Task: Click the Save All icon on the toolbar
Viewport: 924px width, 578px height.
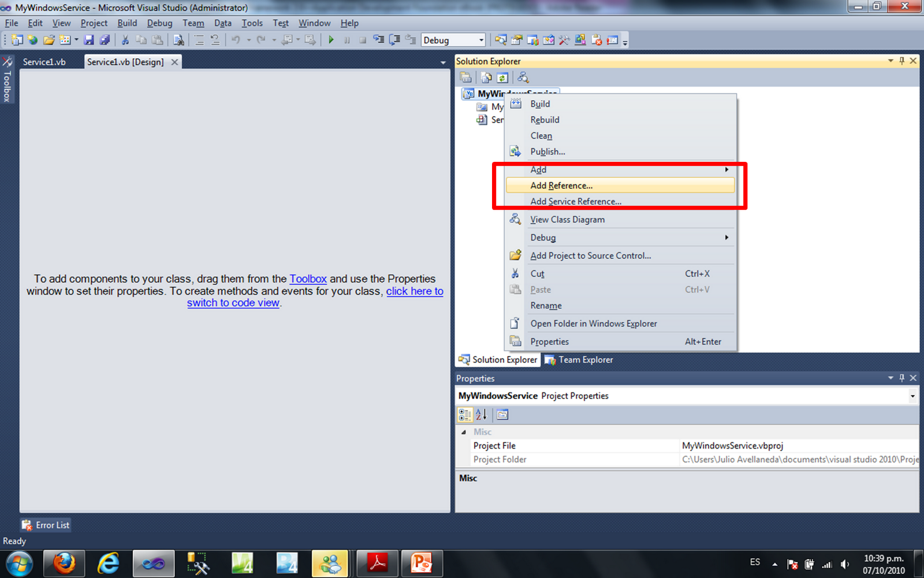Action: [x=105, y=39]
